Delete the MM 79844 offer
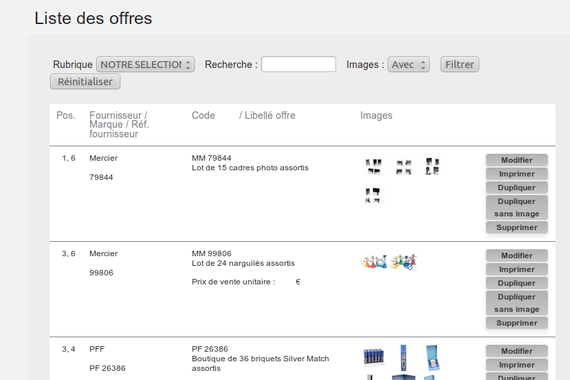570x380 pixels. pos(517,227)
